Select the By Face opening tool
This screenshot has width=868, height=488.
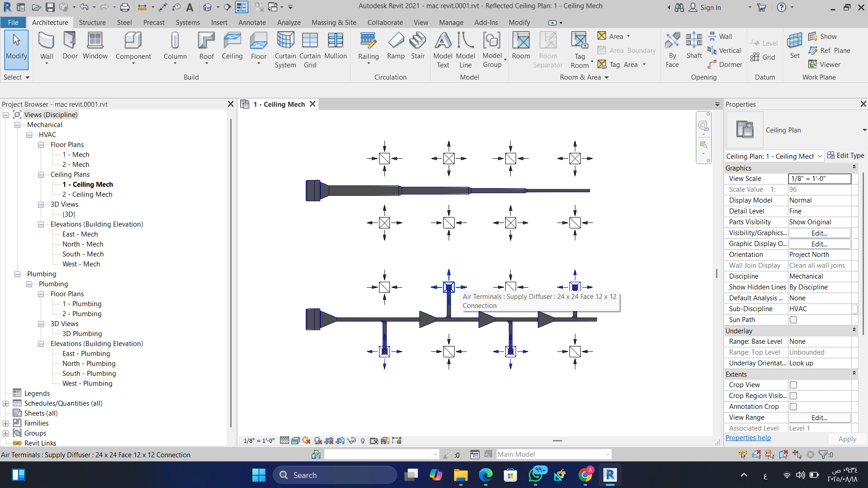[672, 50]
